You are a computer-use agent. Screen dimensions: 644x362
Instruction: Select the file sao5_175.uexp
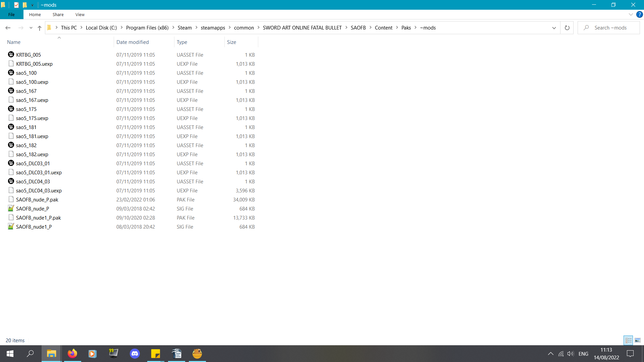[x=32, y=118]
